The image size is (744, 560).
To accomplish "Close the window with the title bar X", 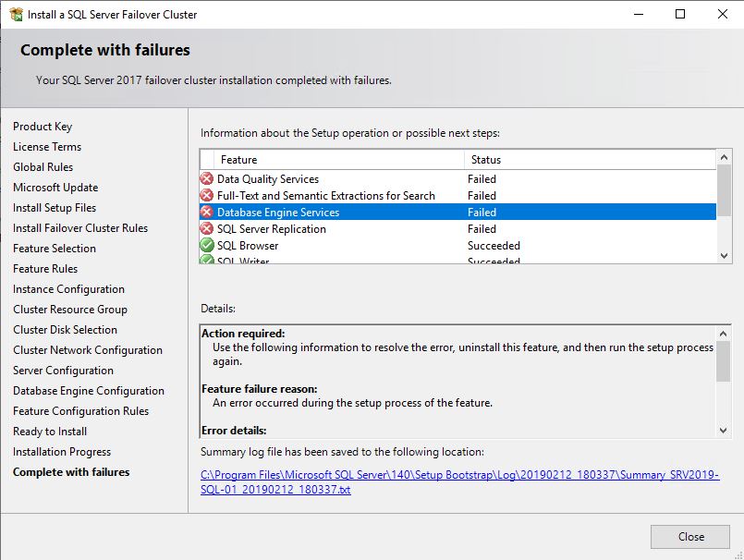I will tap(722, 14).
